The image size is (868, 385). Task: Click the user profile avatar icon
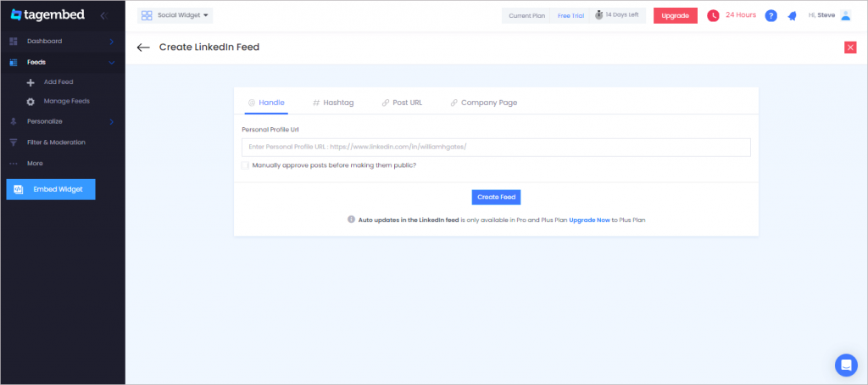(846, 15)
